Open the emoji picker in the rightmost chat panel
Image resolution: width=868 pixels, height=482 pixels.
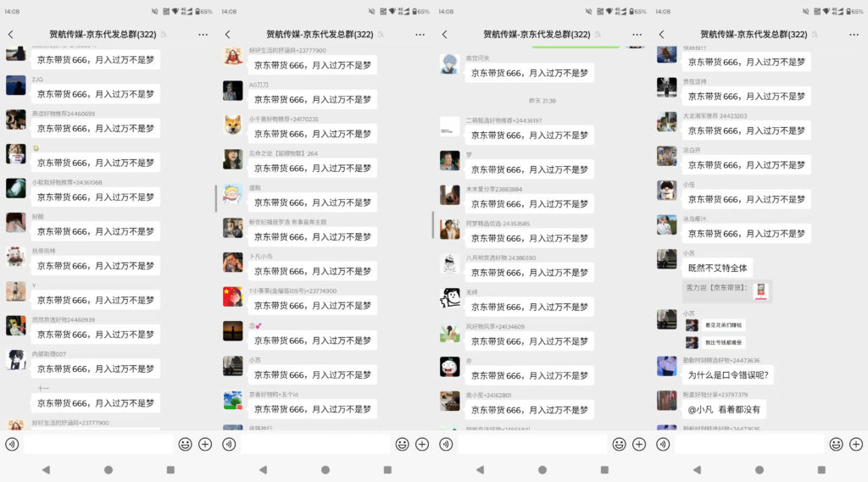pyautogui.click(x=836, y=444)
